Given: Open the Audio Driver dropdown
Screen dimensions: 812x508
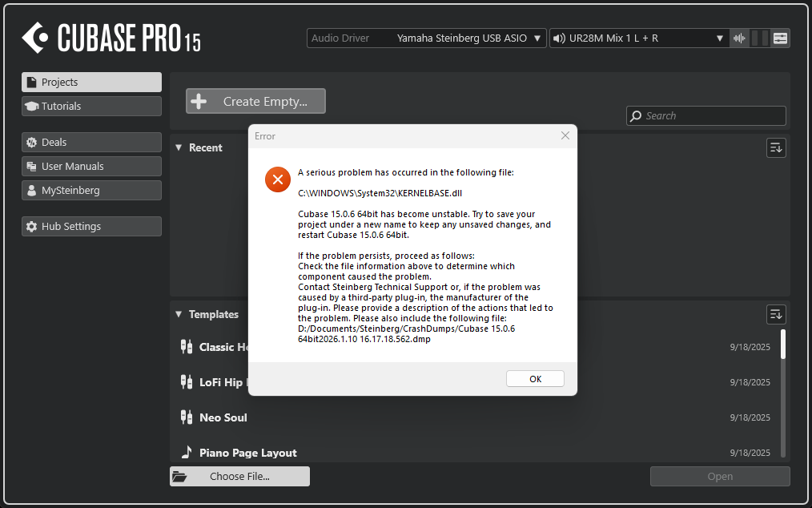Looking at the screenshot, I should click(x=426, y=38).
